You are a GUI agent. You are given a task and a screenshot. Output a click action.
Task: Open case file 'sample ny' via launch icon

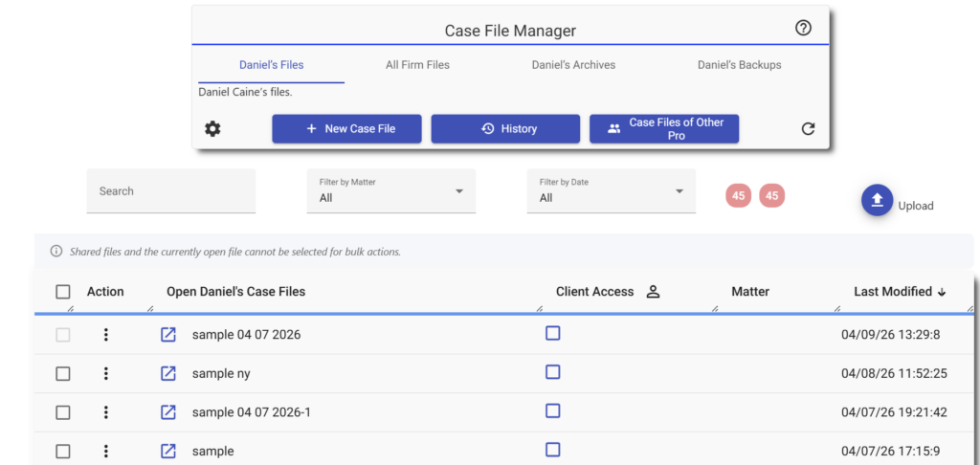point(168,373)
